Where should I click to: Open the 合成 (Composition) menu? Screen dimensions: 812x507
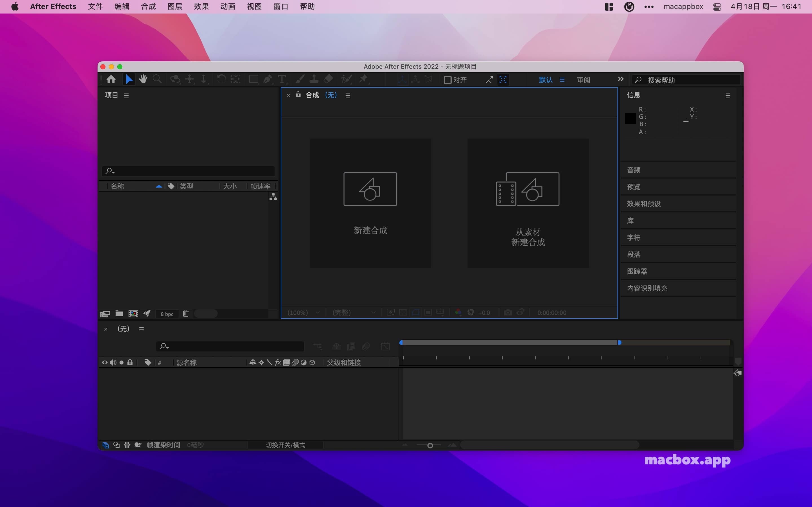pyautogui.click(x=147, y=6)
